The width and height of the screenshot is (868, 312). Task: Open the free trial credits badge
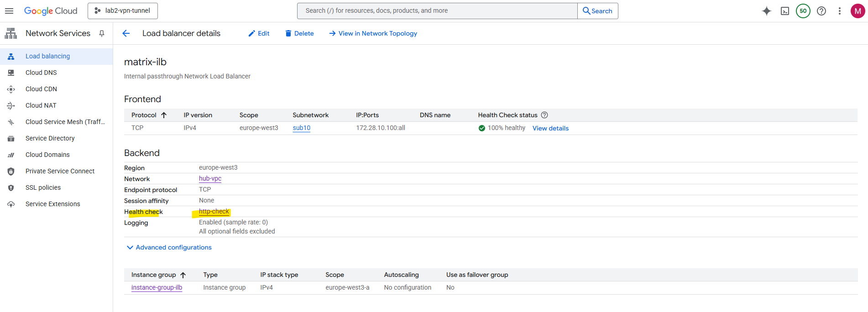point(803,11)
